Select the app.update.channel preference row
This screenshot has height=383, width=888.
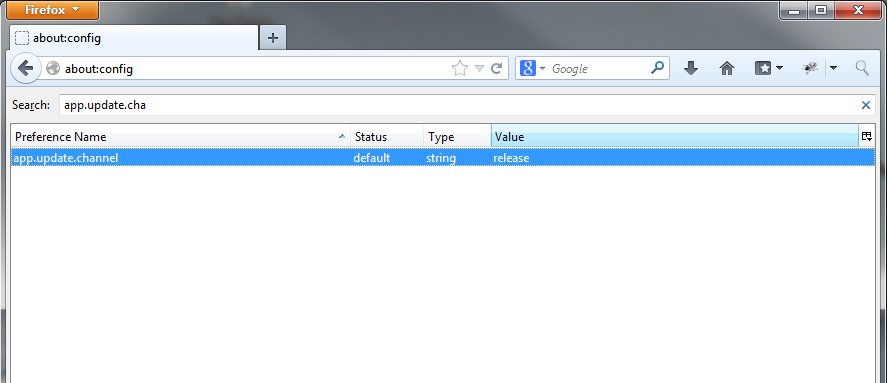(443, 158)
